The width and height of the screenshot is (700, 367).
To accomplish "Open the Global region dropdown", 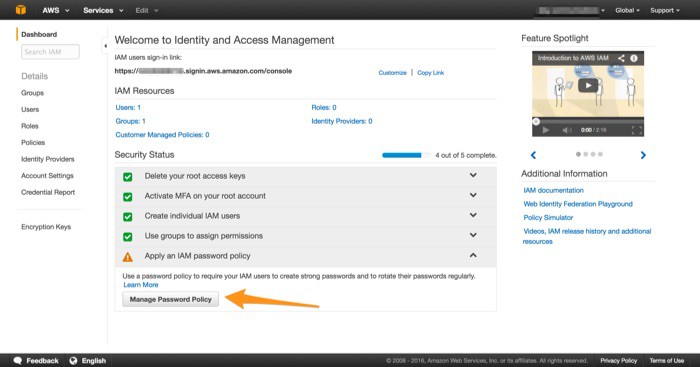I will tap(627, 10).
